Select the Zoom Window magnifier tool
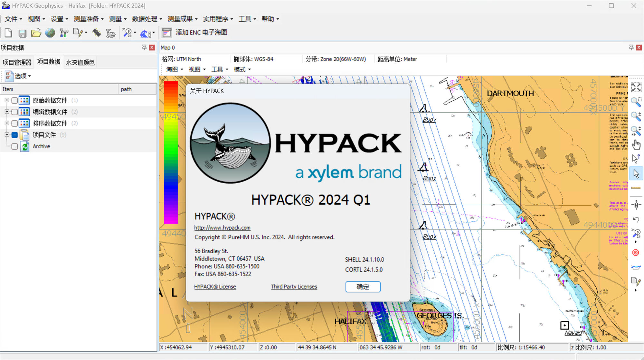 click(636, 102)
